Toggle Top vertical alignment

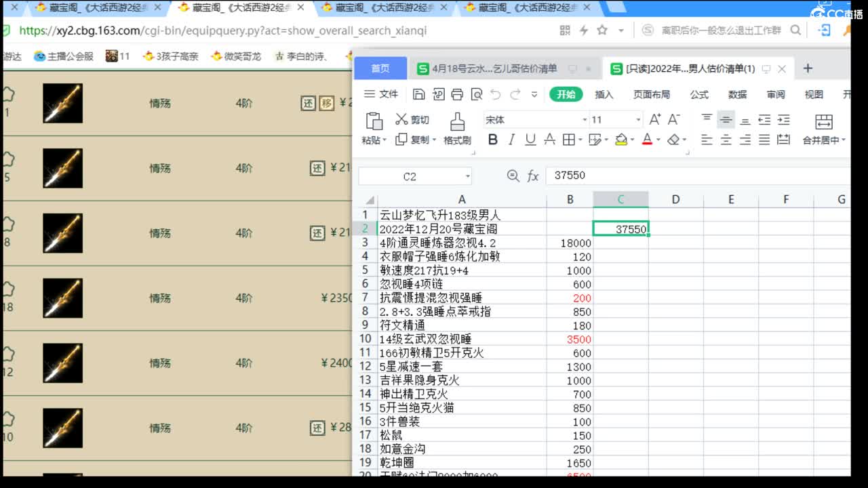point(707,119)
